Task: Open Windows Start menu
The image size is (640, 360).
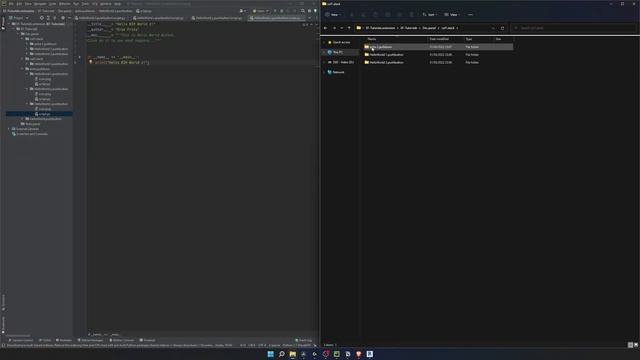Action: [x=271, y=354]
